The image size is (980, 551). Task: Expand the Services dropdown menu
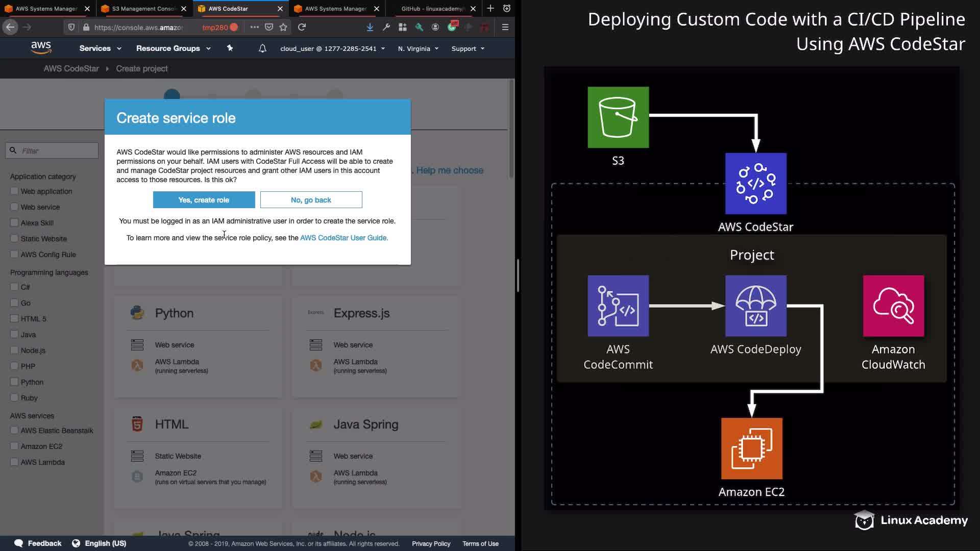click(x=100, y=48)
